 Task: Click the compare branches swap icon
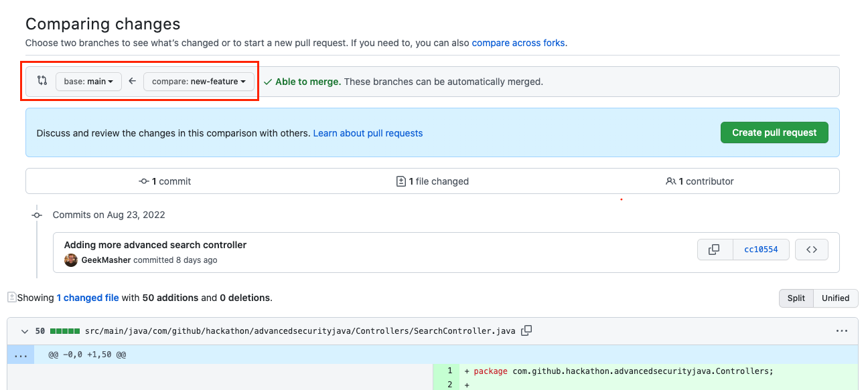click(x=42, y=81)
